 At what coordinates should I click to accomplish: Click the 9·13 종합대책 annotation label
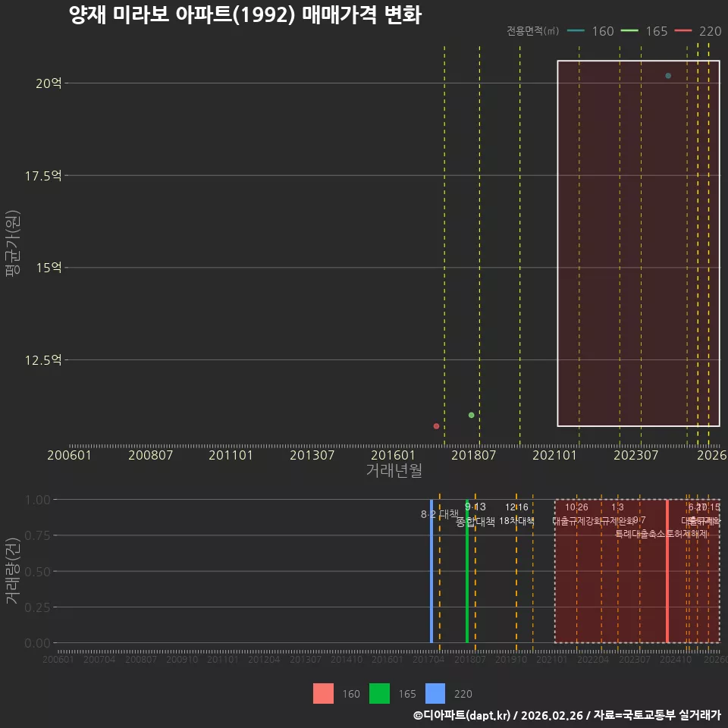(475, 514)
